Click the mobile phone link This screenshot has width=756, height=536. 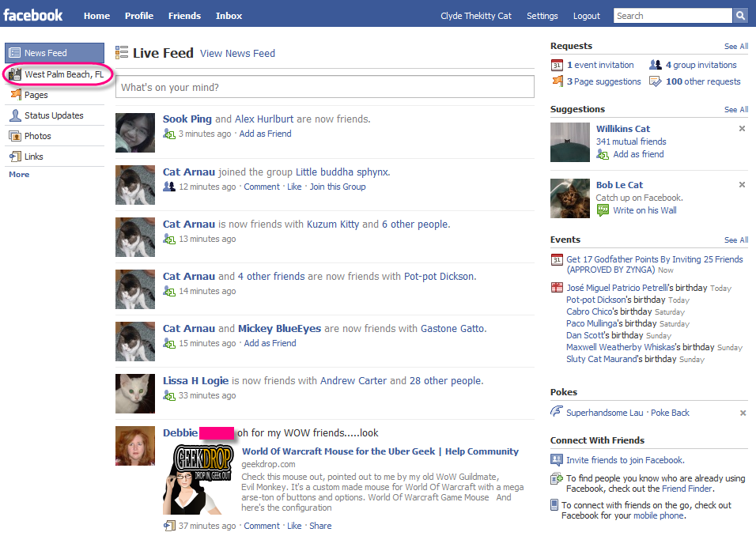coord(659,515)
